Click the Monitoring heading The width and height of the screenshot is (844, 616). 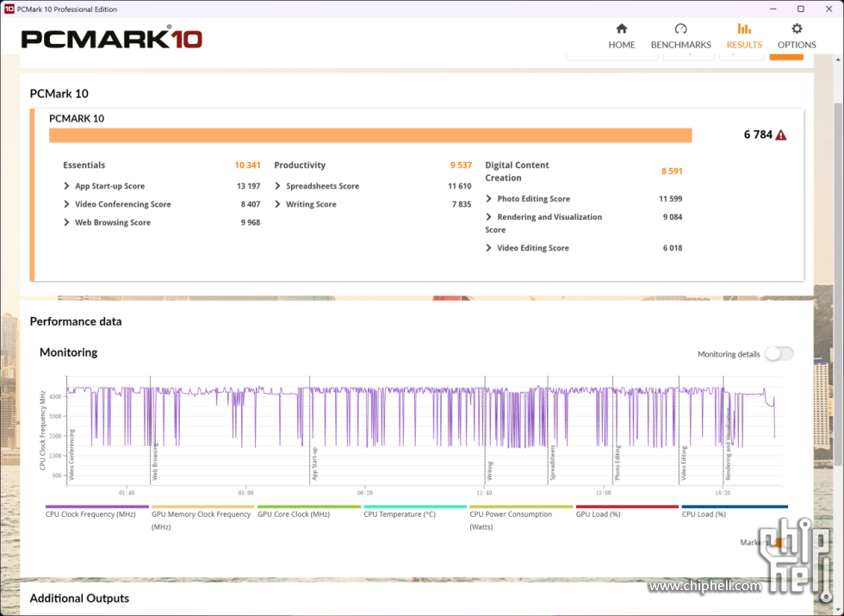68,352
